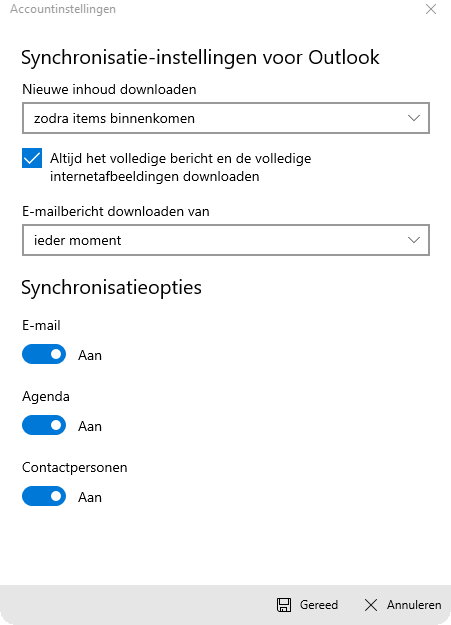Switch off the Contactpersonen sync toggle
The height and width of the screenshot is (625, 451).
44,496
